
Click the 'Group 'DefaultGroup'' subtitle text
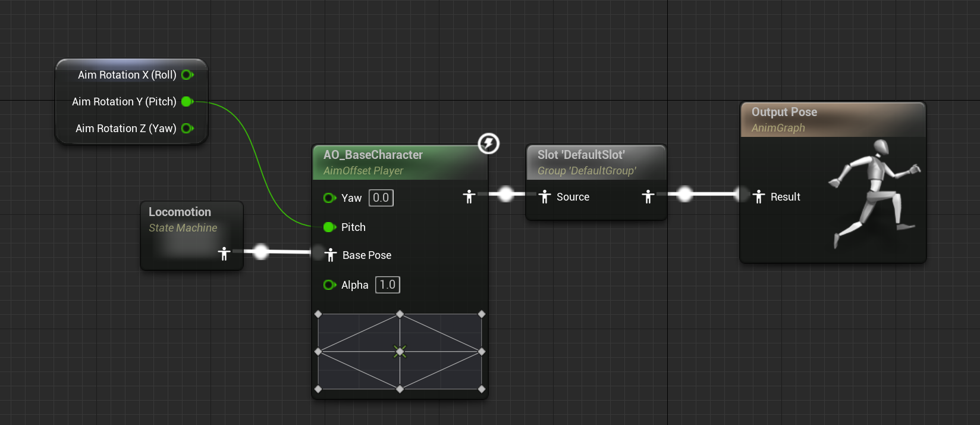(587, 171)
